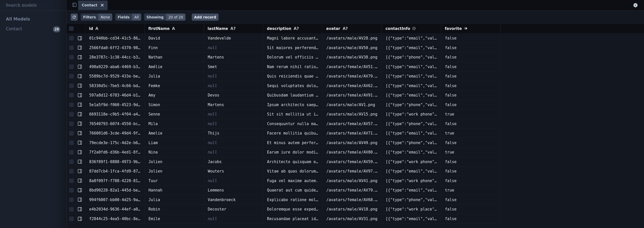Image resolution: width=644 pixels, height=228 pixels.
Task: Open record panel icon for Emile row
Action: 80,219
